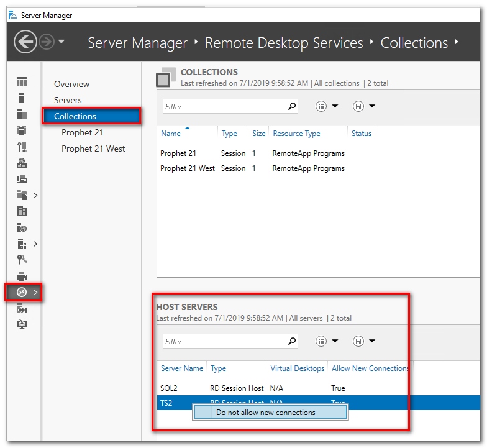Open dropdown arrow beside Collections save query
The height and width of the screenshot is (448, 487).
pyautogui.click(x=372, y=106)
